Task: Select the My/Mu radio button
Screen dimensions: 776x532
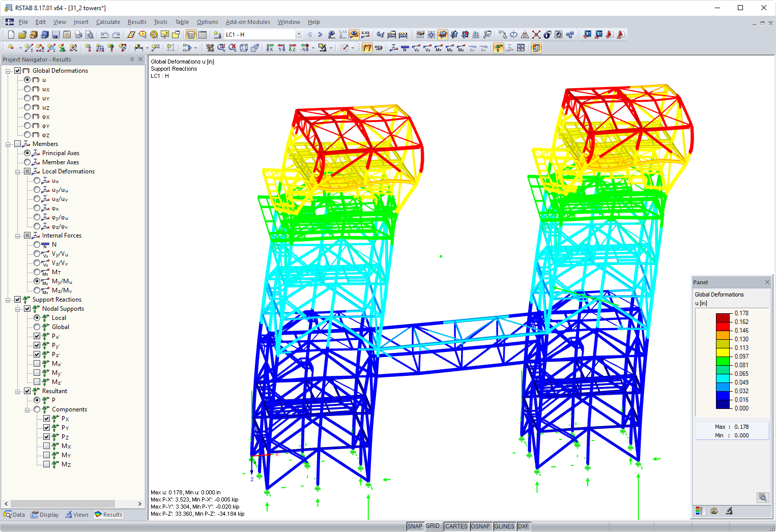Action: pos(37,281)
